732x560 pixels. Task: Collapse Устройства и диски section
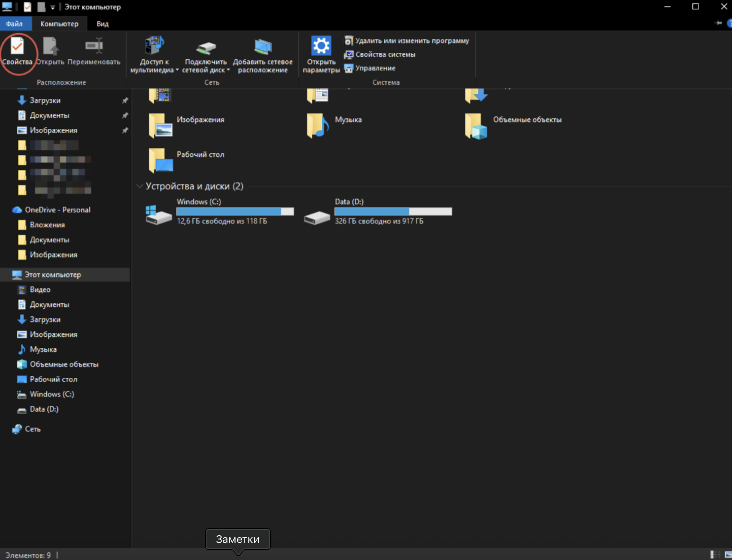click(140, 186)
